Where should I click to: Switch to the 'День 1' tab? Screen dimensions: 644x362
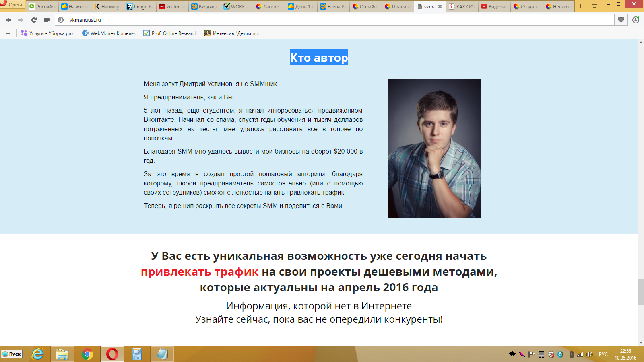coord(301,6)
